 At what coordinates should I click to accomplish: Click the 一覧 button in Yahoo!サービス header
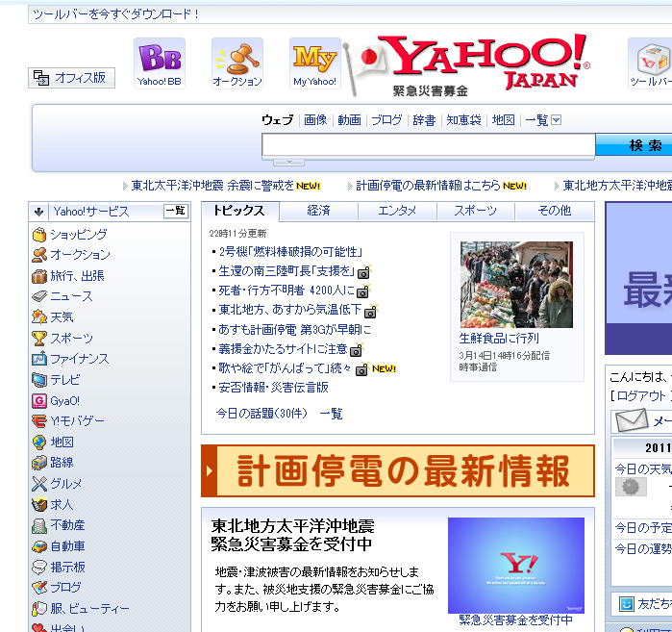coord(176,211)
